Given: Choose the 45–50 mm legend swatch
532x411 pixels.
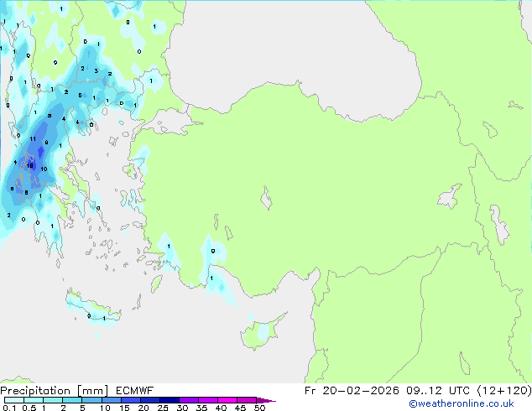Looking at the screenshot, I should (247, 400).
